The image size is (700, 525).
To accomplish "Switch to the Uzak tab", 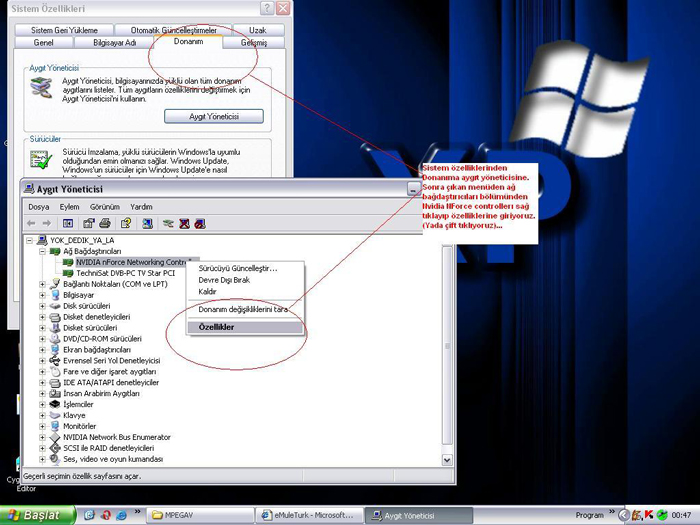I will 258,30.
